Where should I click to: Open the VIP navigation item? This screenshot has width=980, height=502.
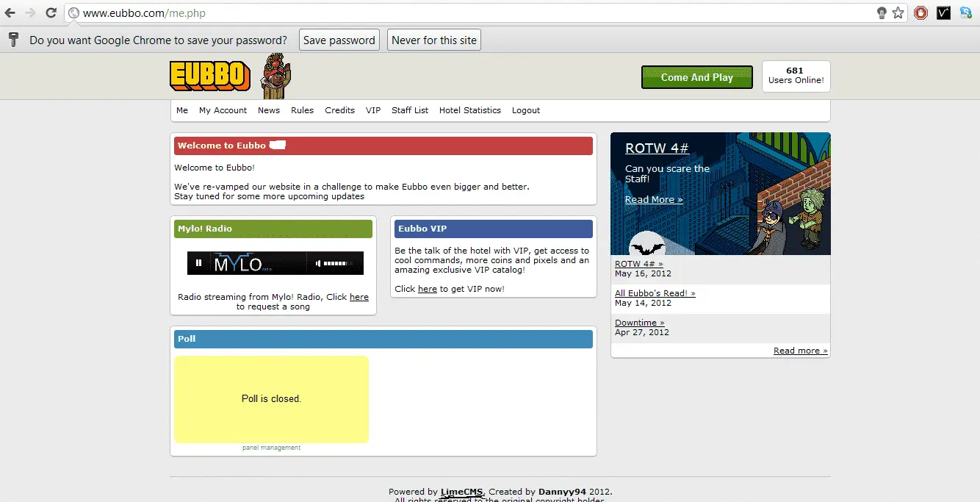coord(373,110)
